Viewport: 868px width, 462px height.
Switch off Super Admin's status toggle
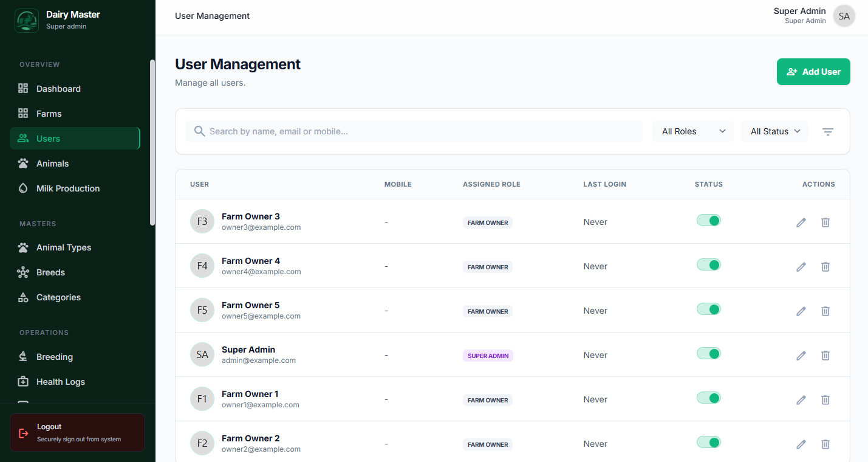pyautogui.click(x=708, y=353)
